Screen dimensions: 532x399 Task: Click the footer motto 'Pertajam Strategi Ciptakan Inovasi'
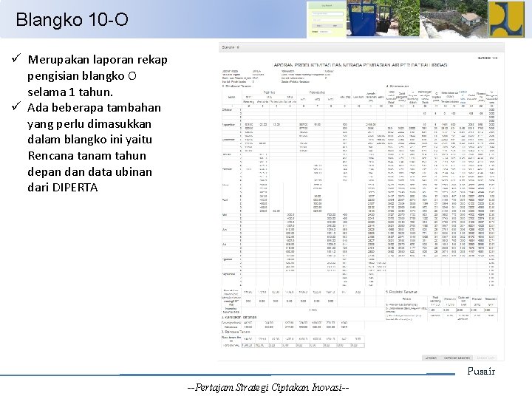[268, 387]
